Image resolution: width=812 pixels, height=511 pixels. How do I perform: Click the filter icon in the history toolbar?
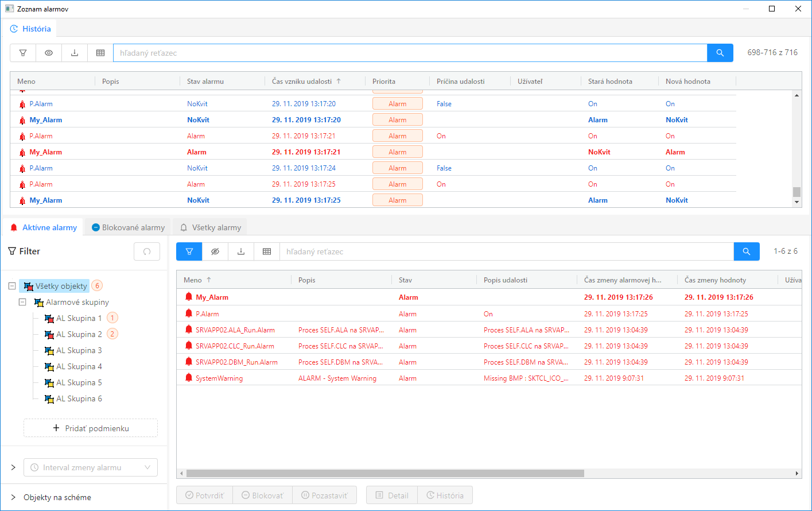pos(23,53)
